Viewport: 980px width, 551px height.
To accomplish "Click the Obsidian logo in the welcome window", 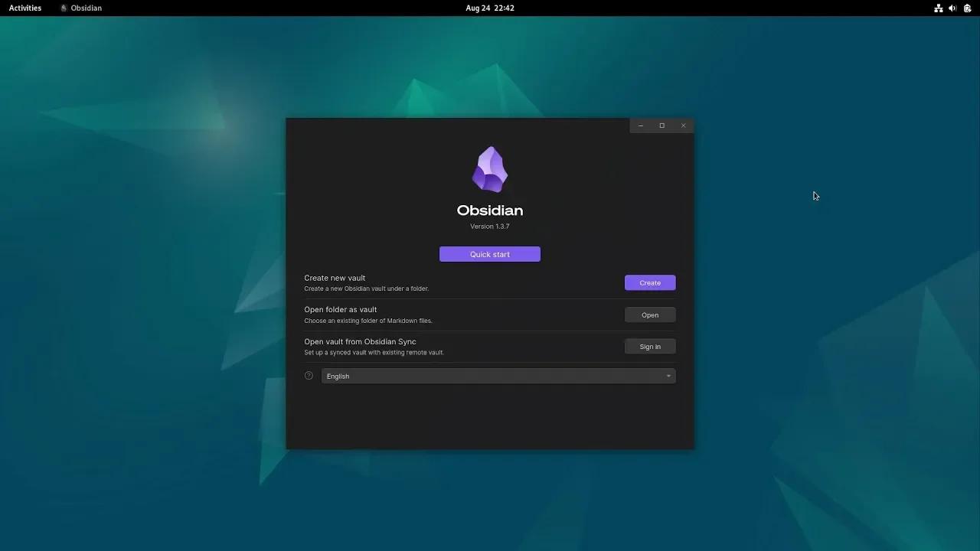I will (490, 168).
